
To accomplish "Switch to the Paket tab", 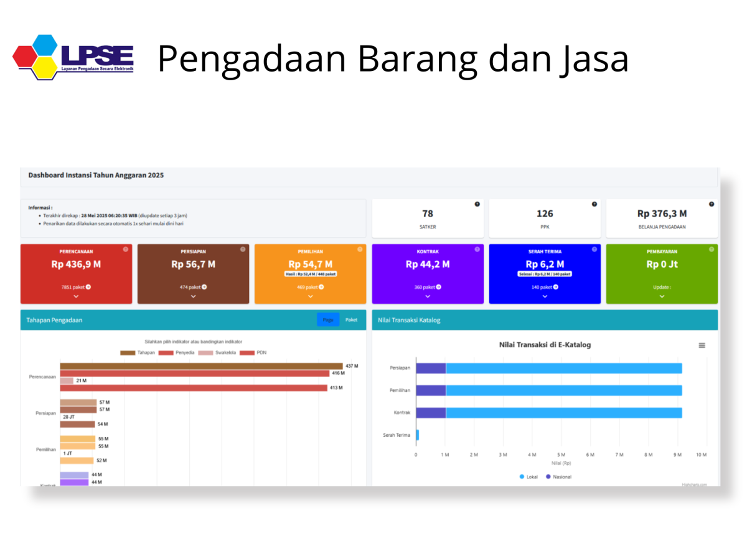I will [x=352, y=320].
